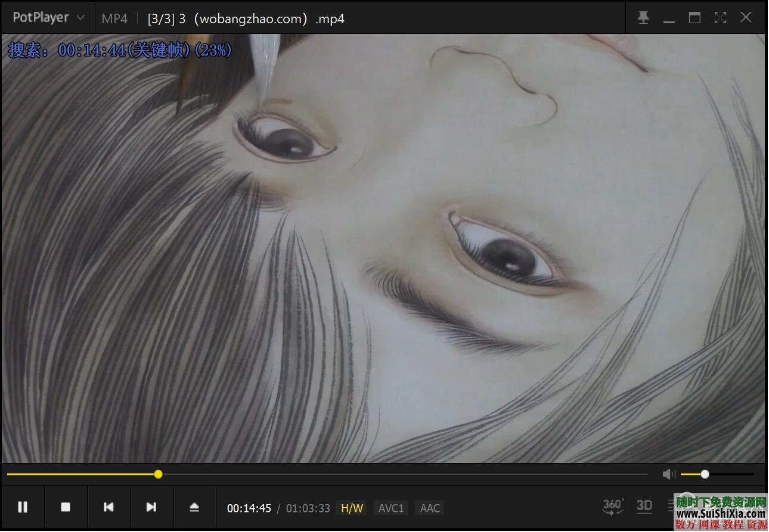Toggle H/W hardware acceleration
769x532 pixels.
(352, 508)
